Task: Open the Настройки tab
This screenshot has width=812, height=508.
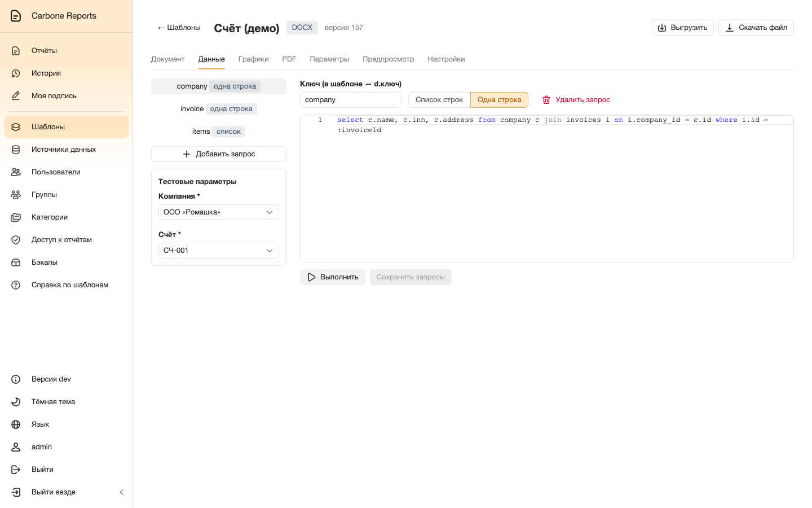Action: [446, 59]
